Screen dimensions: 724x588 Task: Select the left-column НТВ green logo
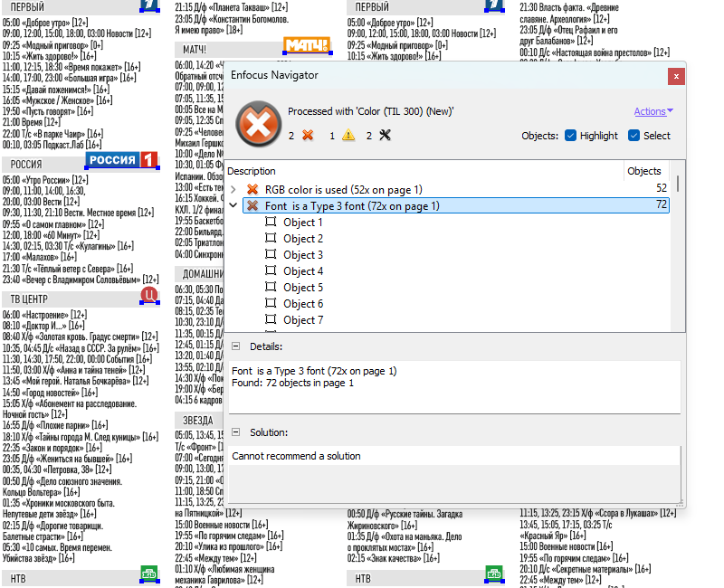(x=149, y=574)
